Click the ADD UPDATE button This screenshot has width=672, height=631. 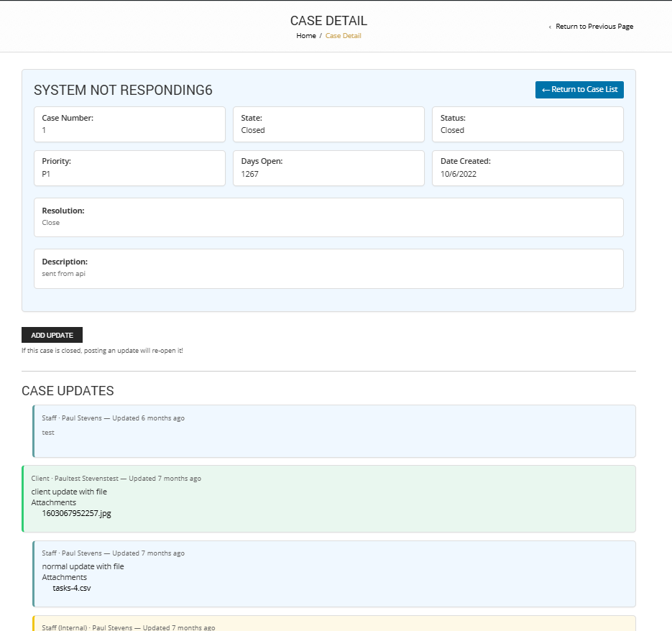pos(52,335)
